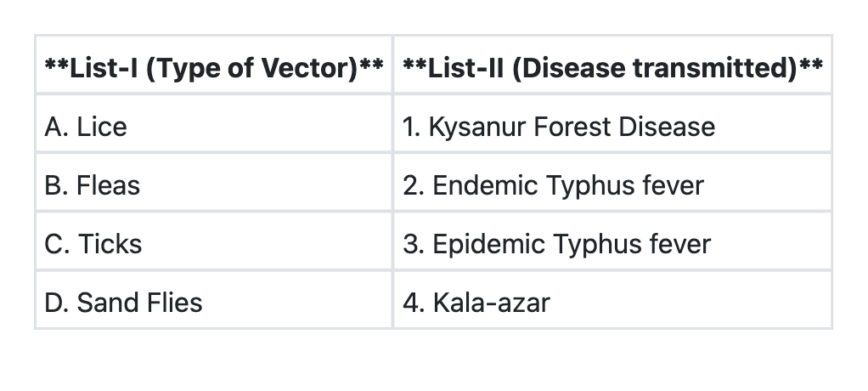Click the word 'Lice' in row A
The width and height of the screenshot is (868, 391).
click(x=102, y=127)
